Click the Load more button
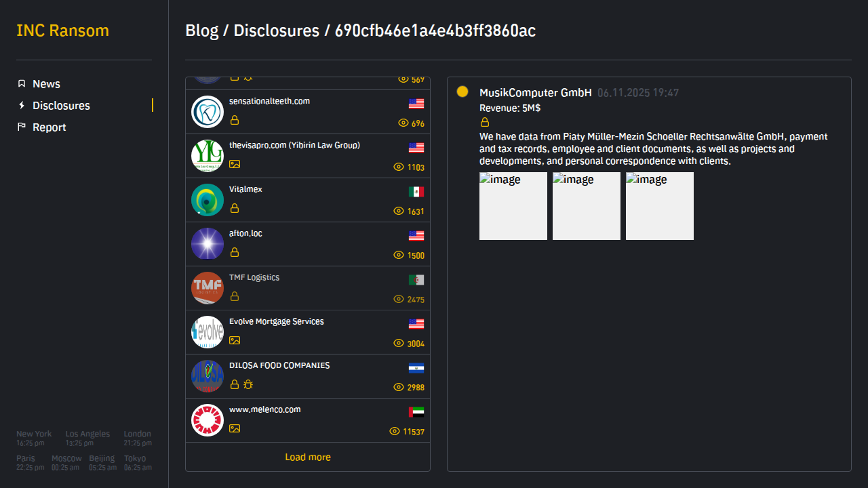 (x=308, y=457)
